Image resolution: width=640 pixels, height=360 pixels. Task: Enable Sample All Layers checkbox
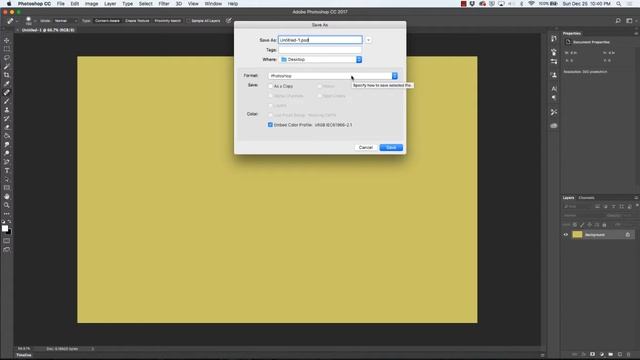[189, 20]
